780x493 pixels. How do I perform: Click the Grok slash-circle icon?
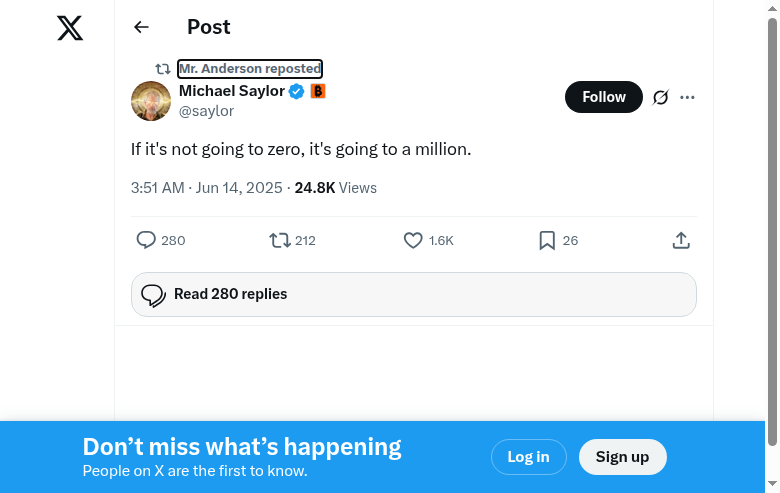(660, 97)
